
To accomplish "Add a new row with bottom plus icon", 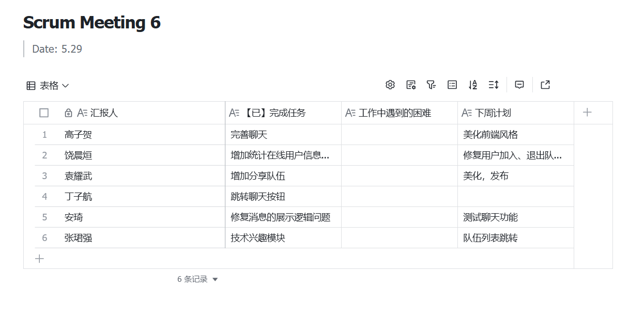I will [x=39, y=259].
